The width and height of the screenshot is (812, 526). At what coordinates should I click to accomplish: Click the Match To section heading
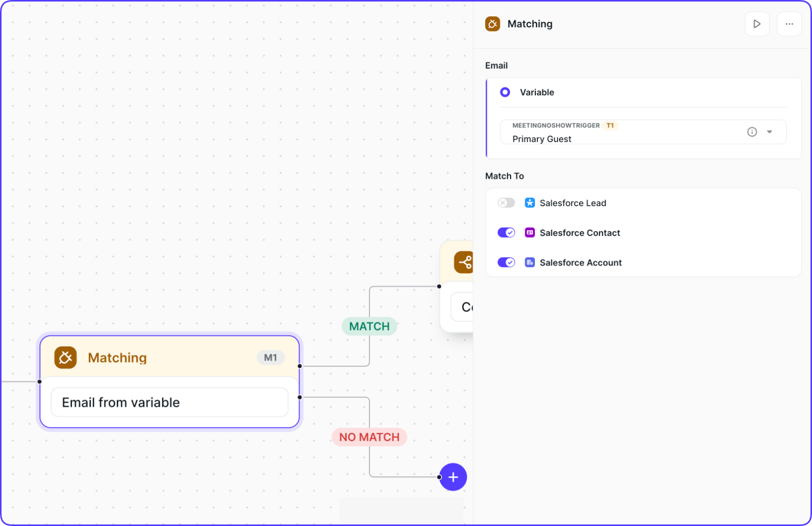pos(504,176)
